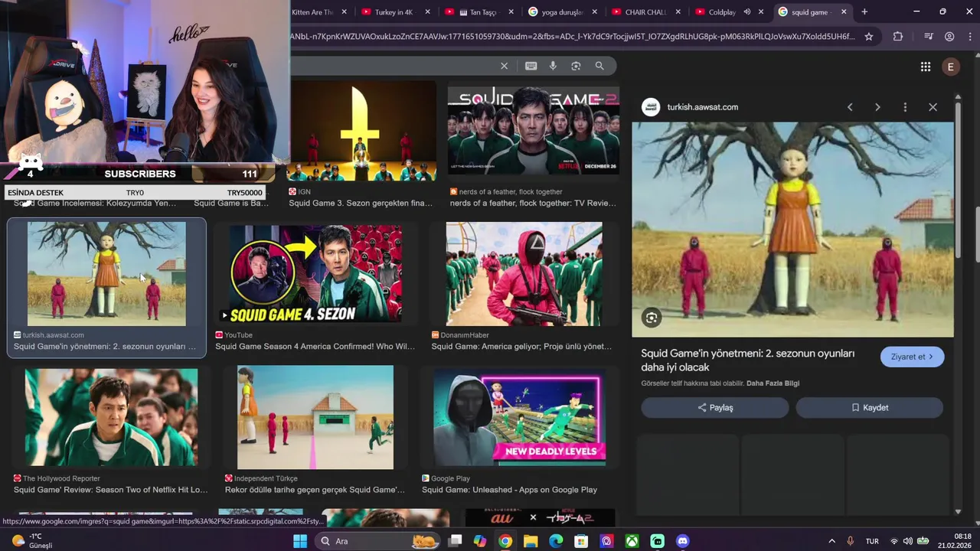Click the magnifier search button
980x551 pixels.
tap(599, 66)
